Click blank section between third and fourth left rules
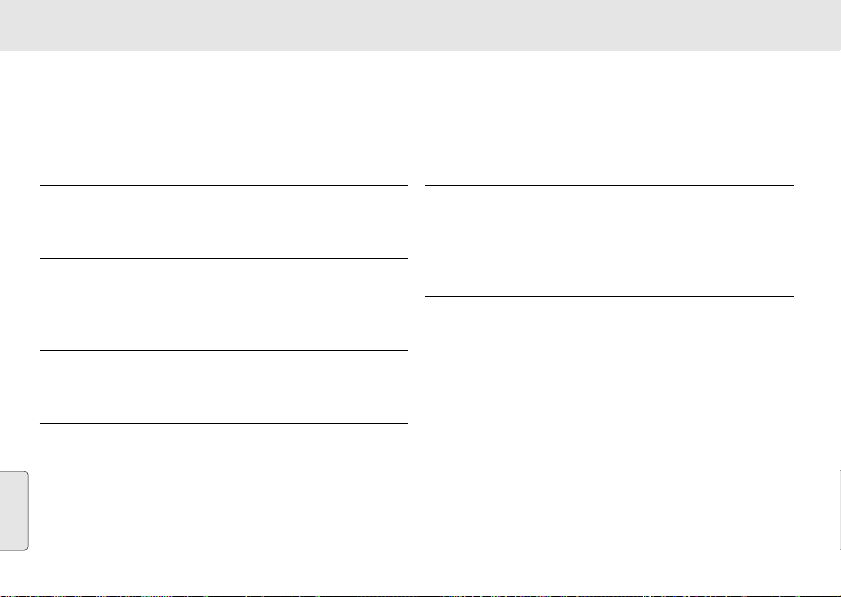The height and width of the screenshot is (597, 841). pyautogui.click(x=224, y=387)
